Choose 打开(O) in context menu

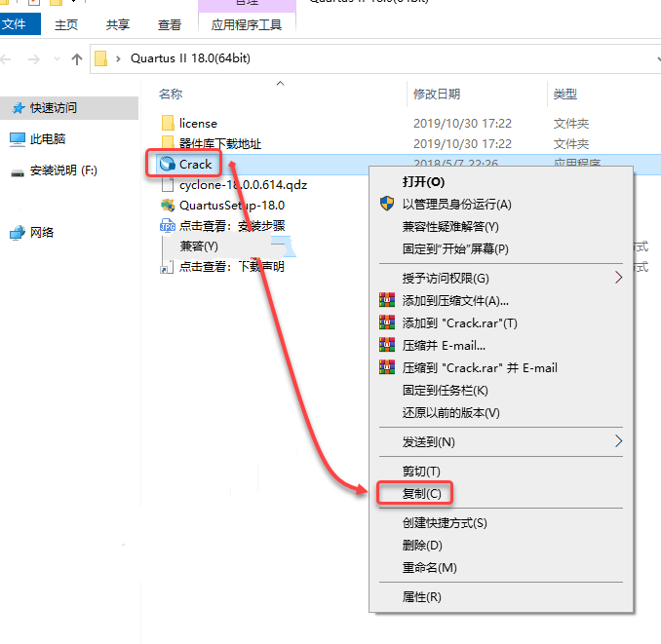tap(423, 182)
